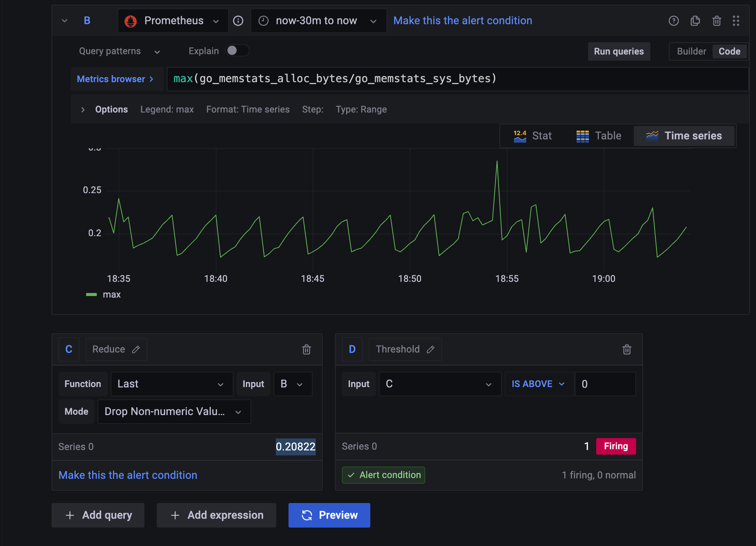Click the threshold value input field
Screen dimensions: 756x546
pyautogui.click(x=605, y=384)
